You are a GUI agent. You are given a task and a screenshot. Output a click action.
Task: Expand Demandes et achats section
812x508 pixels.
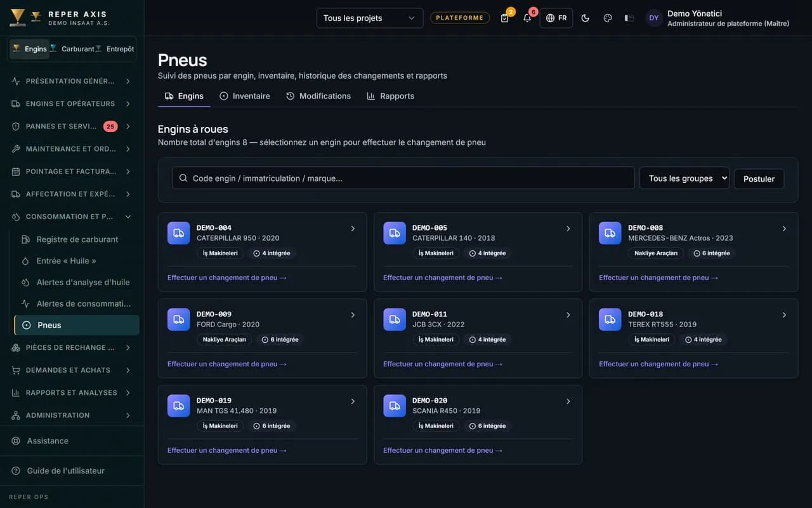click(72, 370)
